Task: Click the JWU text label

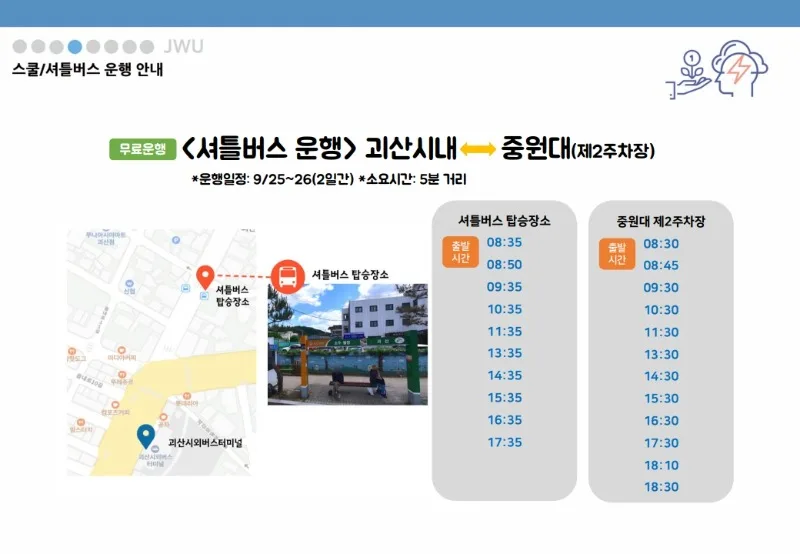Action: point(184,46)
